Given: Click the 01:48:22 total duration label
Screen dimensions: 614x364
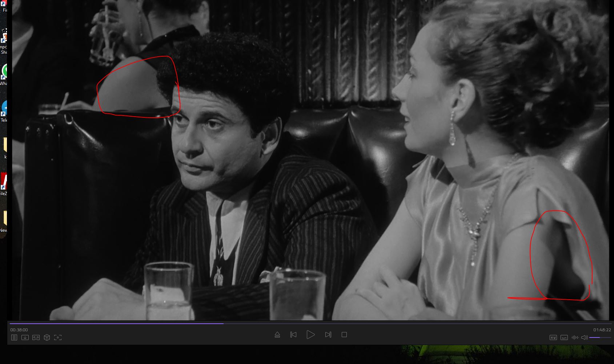Looking at the screenshot, I should (x=602, y=330).
